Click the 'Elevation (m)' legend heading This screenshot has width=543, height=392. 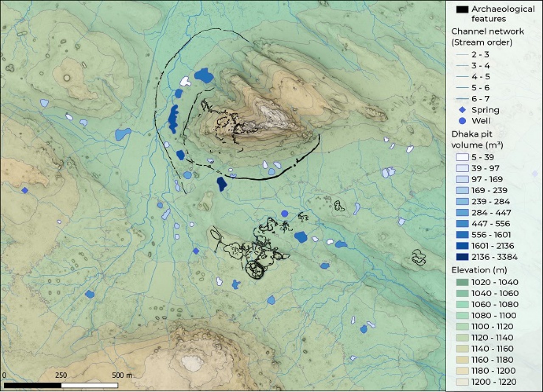click(x=479, y=270)
